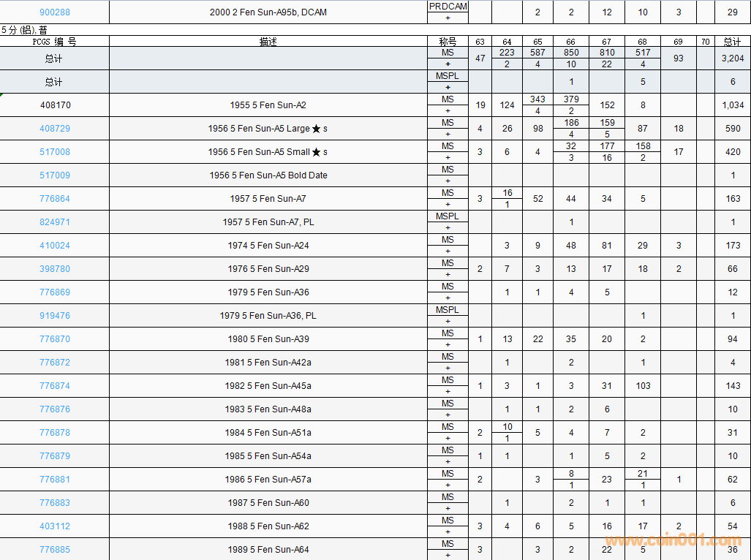Image resolution: width=751 pixels, height=560 pixels.
Task: Open PCGS link 776881 for 1986 coin
Action: point(55,480)
